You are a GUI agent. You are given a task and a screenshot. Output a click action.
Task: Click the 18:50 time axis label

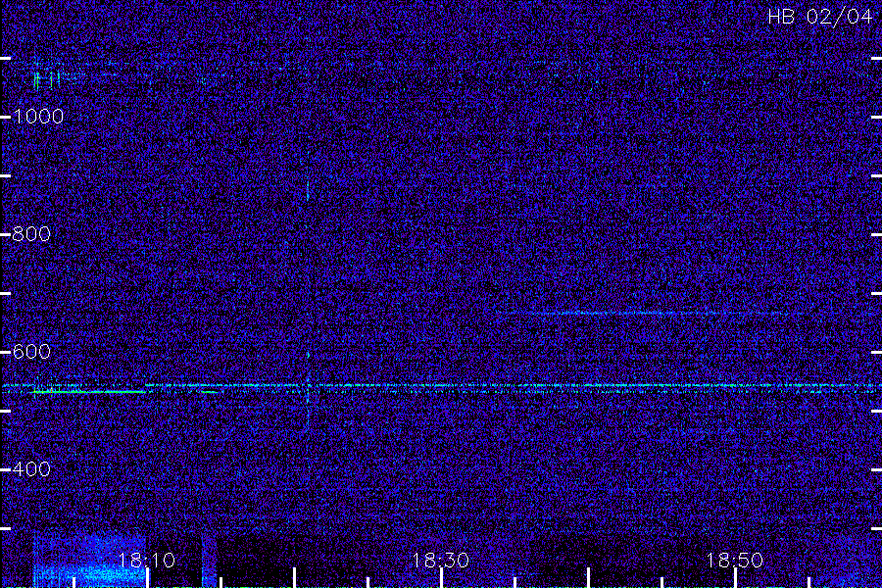(x=735, y=561)
